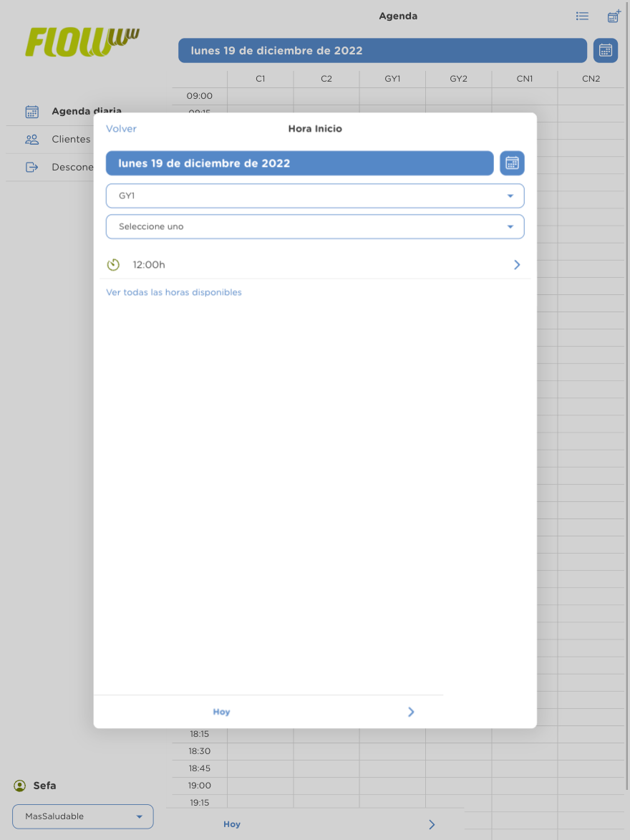This screenshot has height=840, width=630.
Task: Open the calendar picker next to Agenda date bar
Action: coord(606,50)
